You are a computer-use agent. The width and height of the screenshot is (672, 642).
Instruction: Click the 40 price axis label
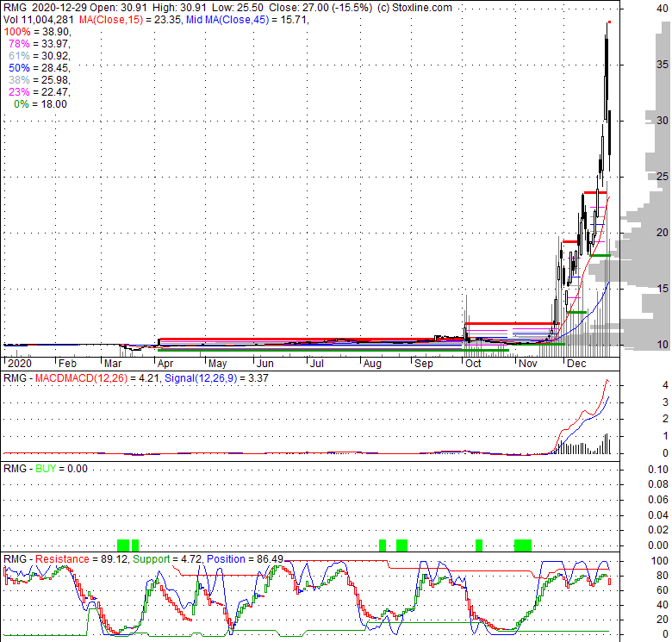tap(663, 8)
